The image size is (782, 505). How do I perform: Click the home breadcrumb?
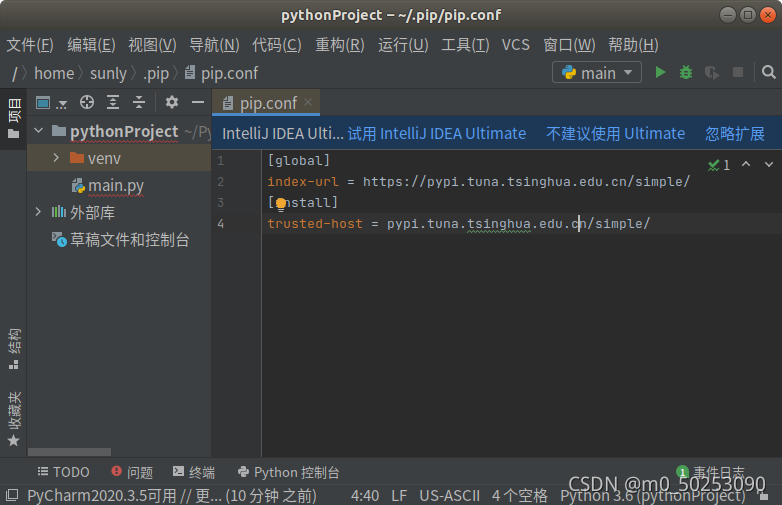[x=54, y=73]
